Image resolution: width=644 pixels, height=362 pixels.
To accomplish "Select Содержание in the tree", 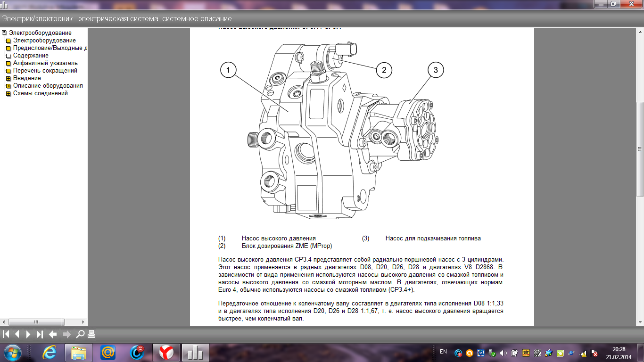I will (31, 56).
